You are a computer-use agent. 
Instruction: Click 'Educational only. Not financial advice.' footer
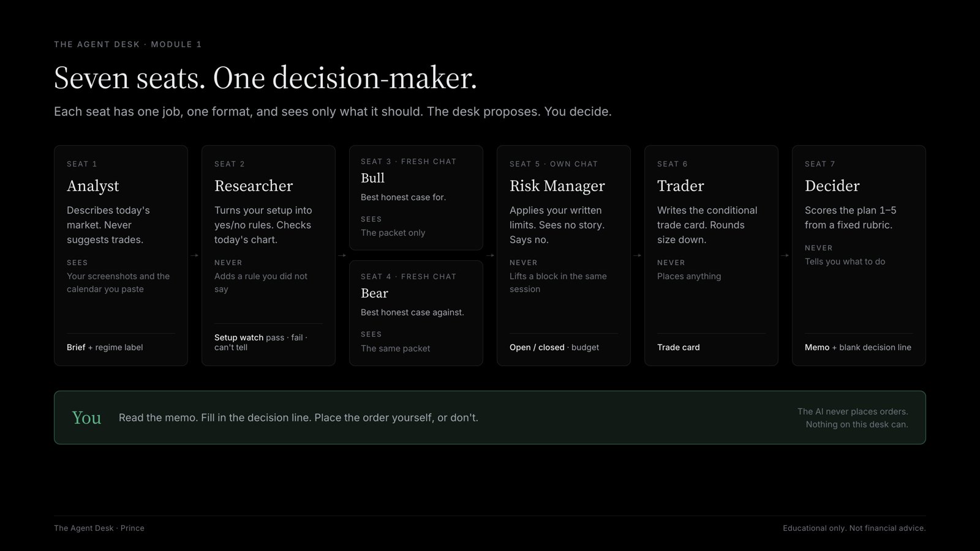(x=854, y=528)
